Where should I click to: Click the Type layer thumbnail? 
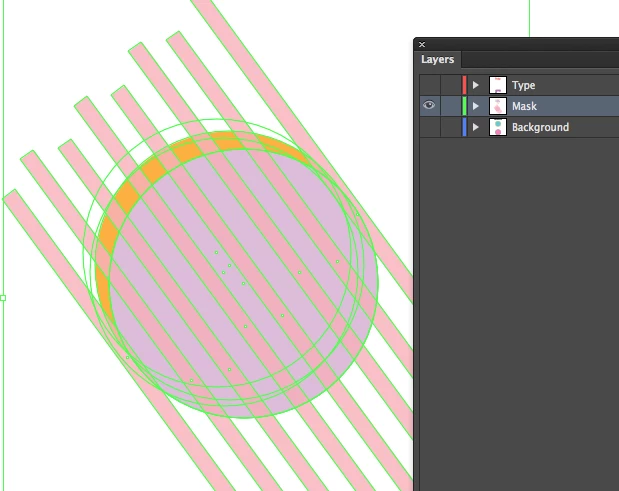coord(498,85)
